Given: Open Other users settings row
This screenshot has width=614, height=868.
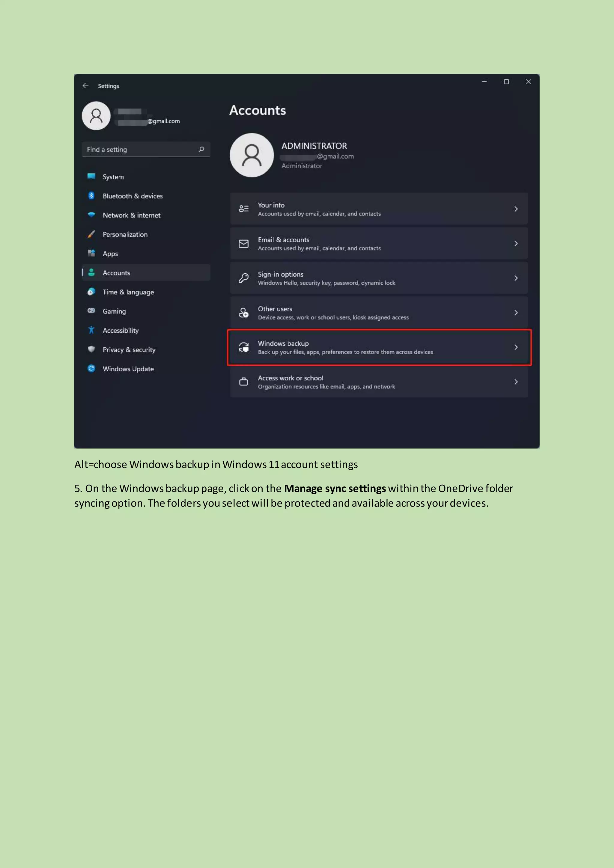Looking at the screenshot, I should point(378,313).
